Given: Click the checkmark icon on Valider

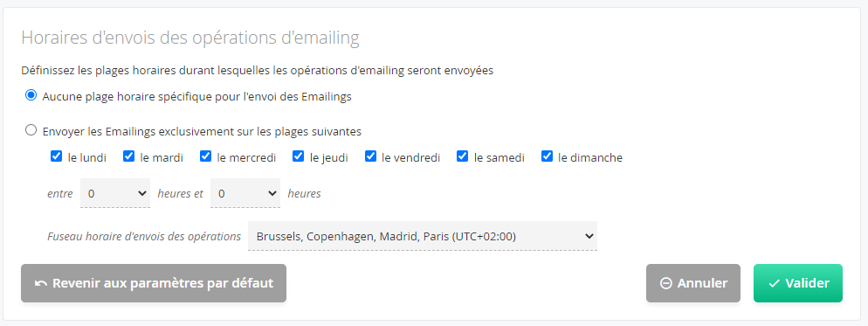Looking at the screenshot, I should point(774,283).
